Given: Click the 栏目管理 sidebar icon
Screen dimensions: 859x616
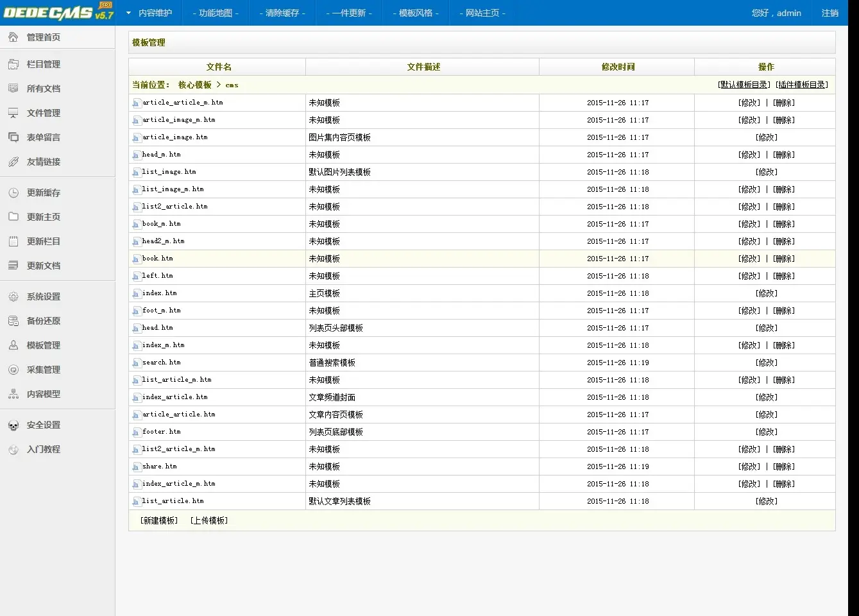Looking at the screenshot, I should [13, 64].
